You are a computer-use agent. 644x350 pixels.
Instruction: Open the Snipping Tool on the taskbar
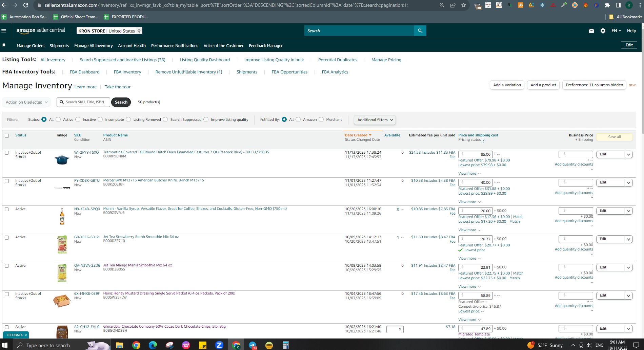(169, 345)
